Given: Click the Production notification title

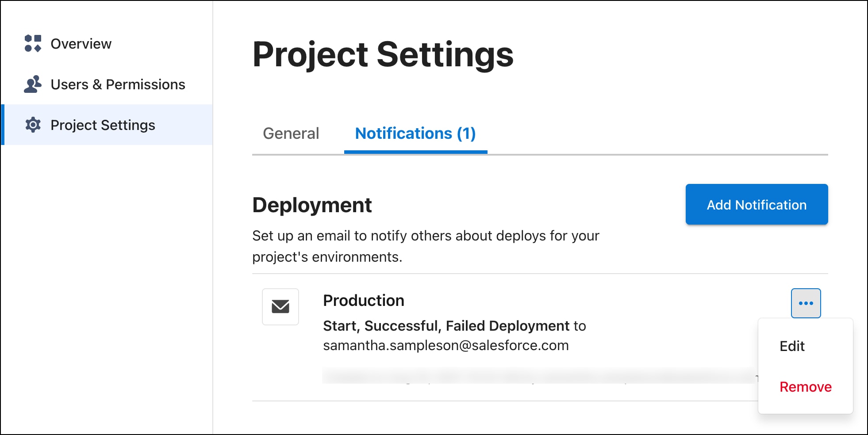Looking at the screenshot, I should [x=364, y=301].
